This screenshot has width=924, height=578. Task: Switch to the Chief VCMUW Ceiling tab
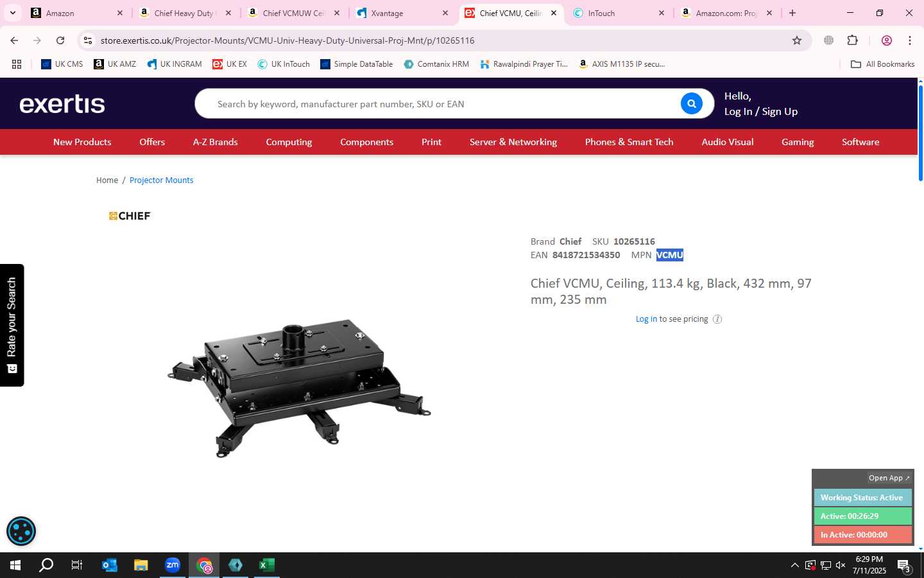click(x=293, y=13)
